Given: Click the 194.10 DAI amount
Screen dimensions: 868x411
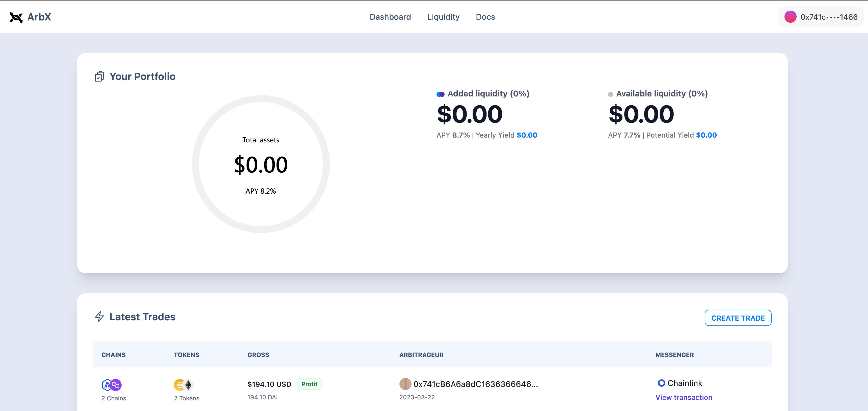Looking at the screenshot, I should point(262,397).
